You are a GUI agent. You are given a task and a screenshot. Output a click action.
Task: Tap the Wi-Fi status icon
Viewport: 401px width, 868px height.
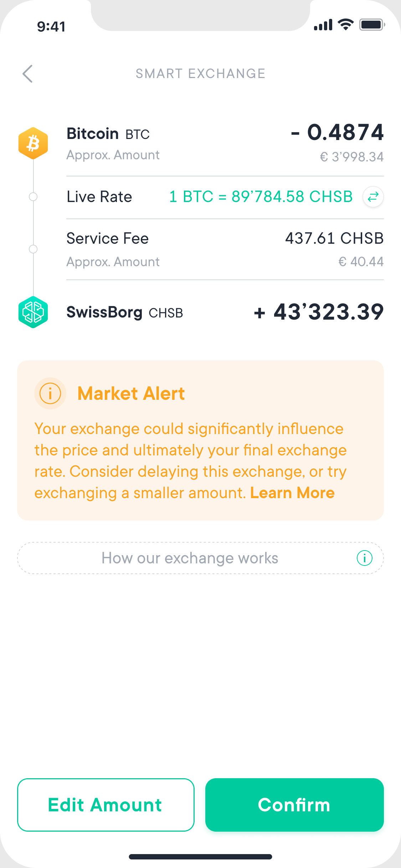tap(345, 25)
